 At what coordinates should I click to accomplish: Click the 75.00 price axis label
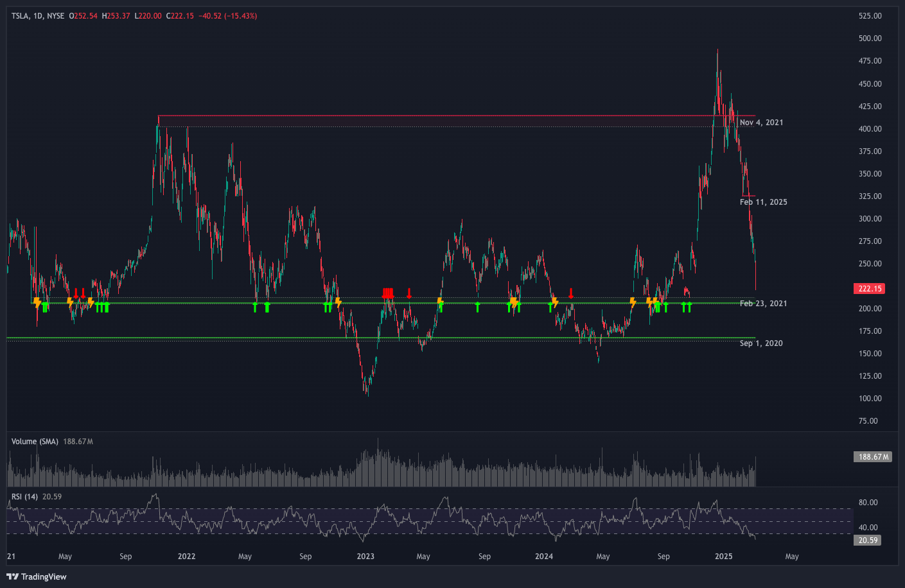coord(868,421)
